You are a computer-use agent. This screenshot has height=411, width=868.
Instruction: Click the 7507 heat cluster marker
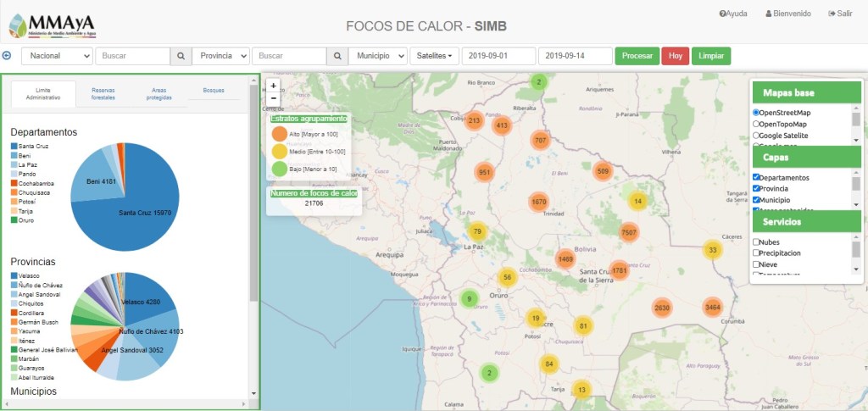(629, 232)
